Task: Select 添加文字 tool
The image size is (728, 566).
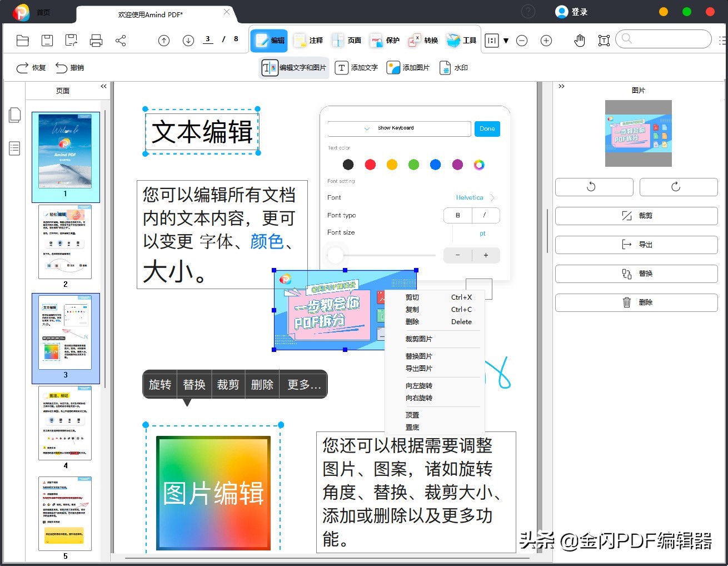Action: click(356, 67)
